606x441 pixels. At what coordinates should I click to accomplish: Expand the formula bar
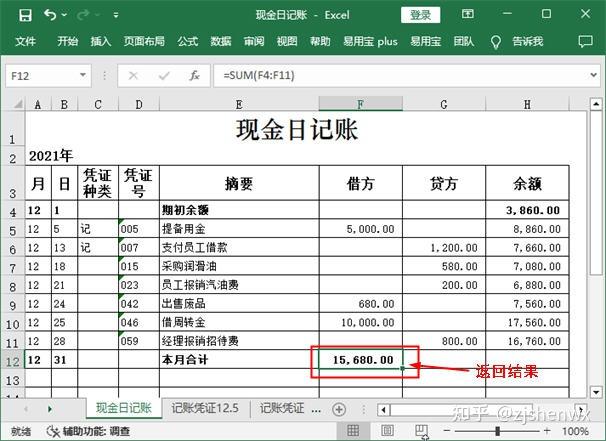coord(594,75)
